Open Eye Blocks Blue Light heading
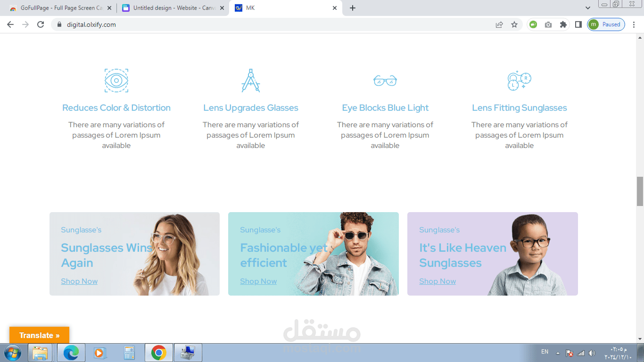 click(x=385, y=108)
